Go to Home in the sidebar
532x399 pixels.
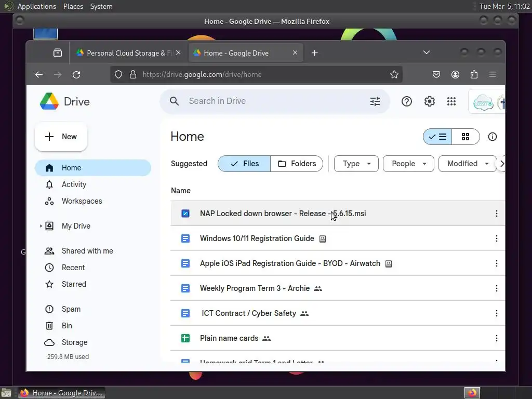93,168
